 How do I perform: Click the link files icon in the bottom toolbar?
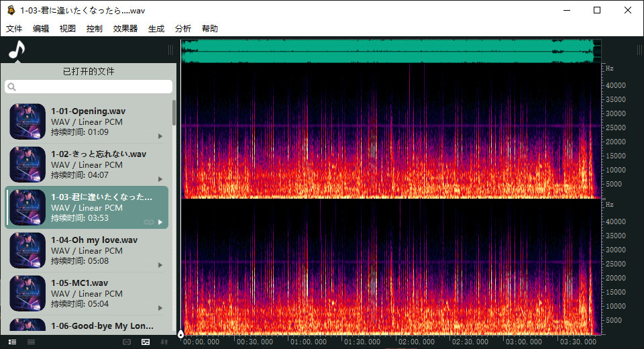tap(127, 342)
